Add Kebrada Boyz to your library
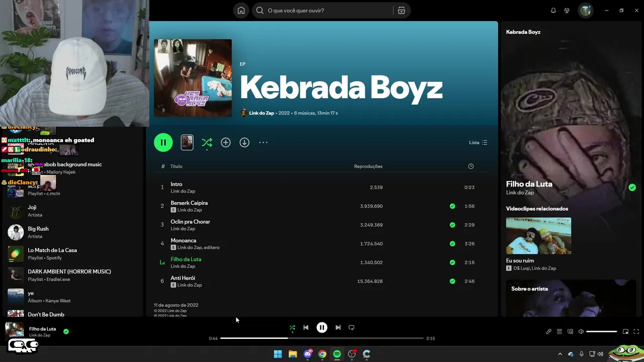 tap(226, 143)
